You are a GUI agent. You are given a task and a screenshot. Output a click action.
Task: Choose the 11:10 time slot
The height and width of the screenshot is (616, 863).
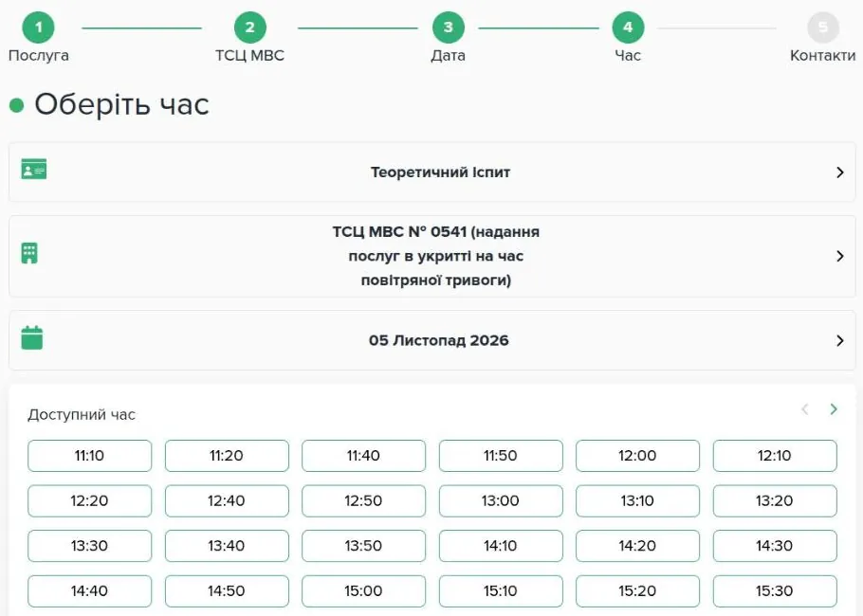[x=90, y=456]
